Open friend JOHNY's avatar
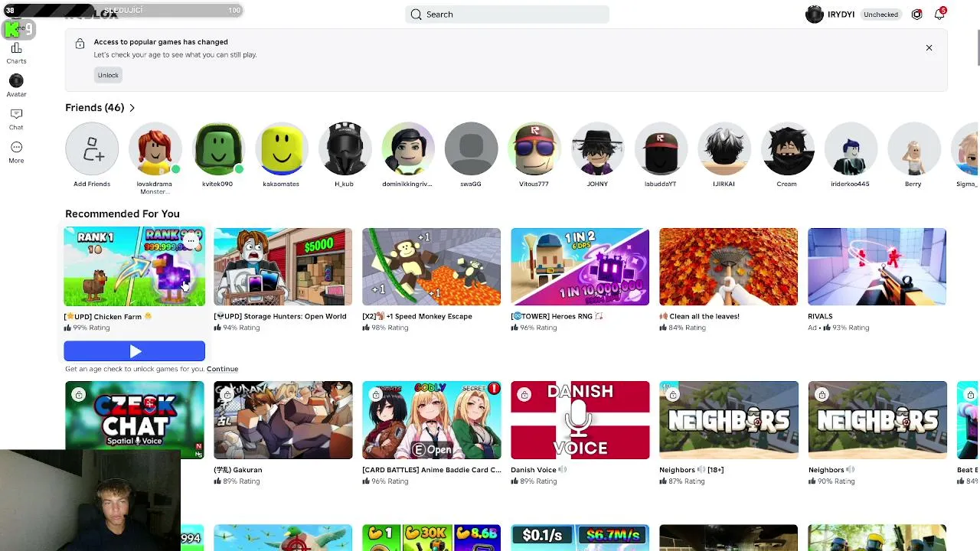Screen dimensions: 980x551 (597, 149)
